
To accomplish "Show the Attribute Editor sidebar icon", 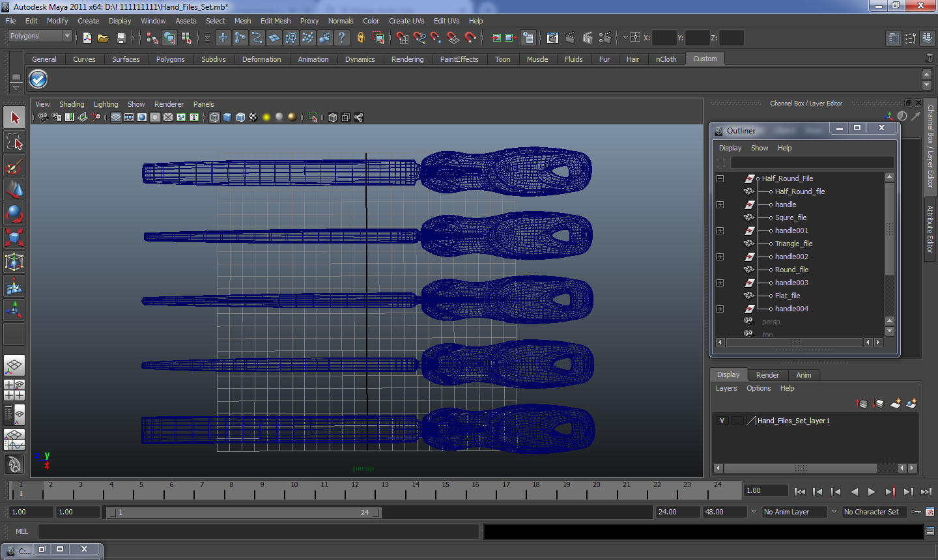I will tap(894, 38).
